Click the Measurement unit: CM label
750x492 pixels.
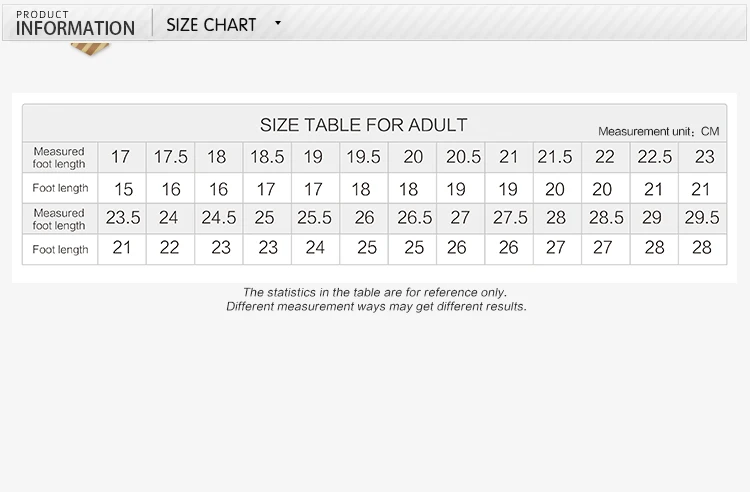(658, 131)
